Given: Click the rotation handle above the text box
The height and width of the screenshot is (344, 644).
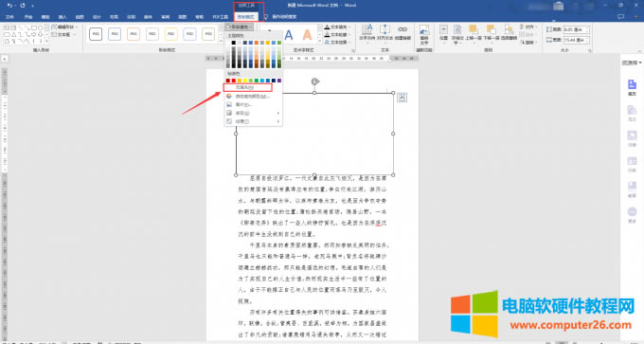Looking at the screenshot, I should coord(315,81).
